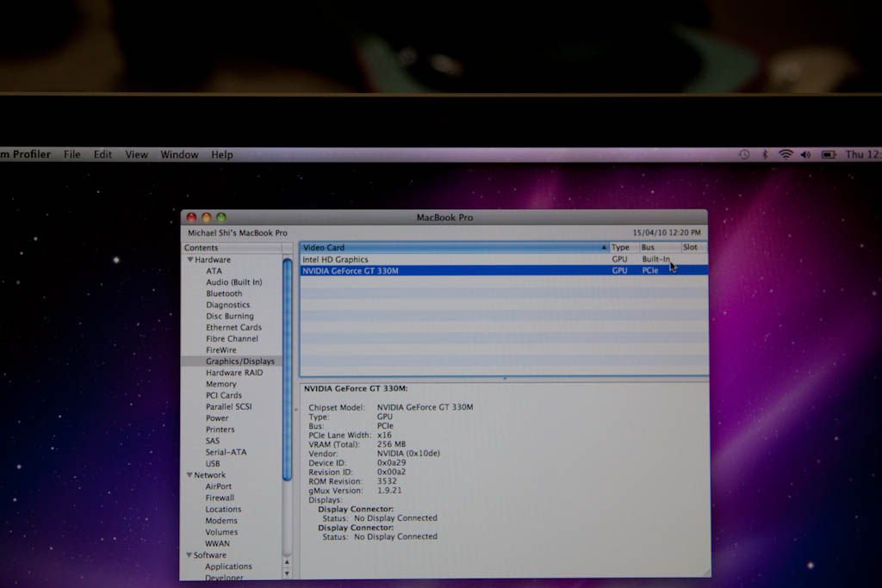Select Printers in the sidebar
The image size is (882, 588).
click(x=220, y=430)
